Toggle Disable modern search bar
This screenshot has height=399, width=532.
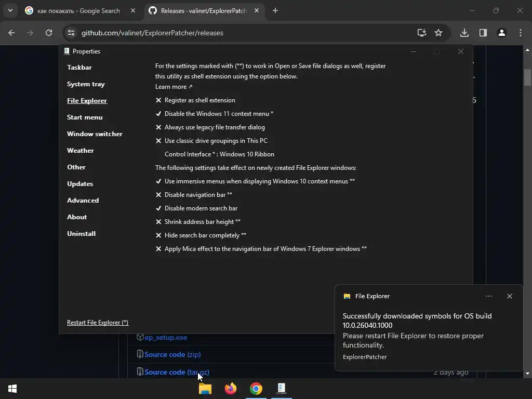click(x=197, y=208)
